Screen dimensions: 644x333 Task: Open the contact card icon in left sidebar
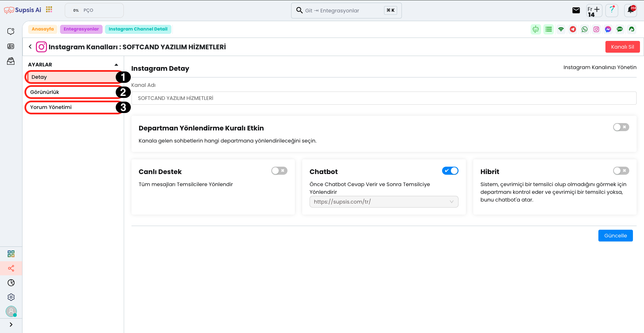tap(11, 46)
